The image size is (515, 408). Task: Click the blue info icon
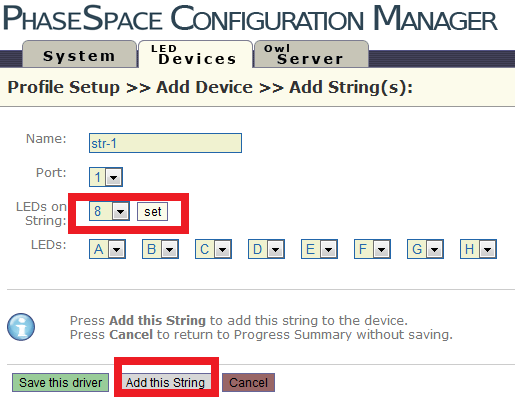(x=21, y=327)
